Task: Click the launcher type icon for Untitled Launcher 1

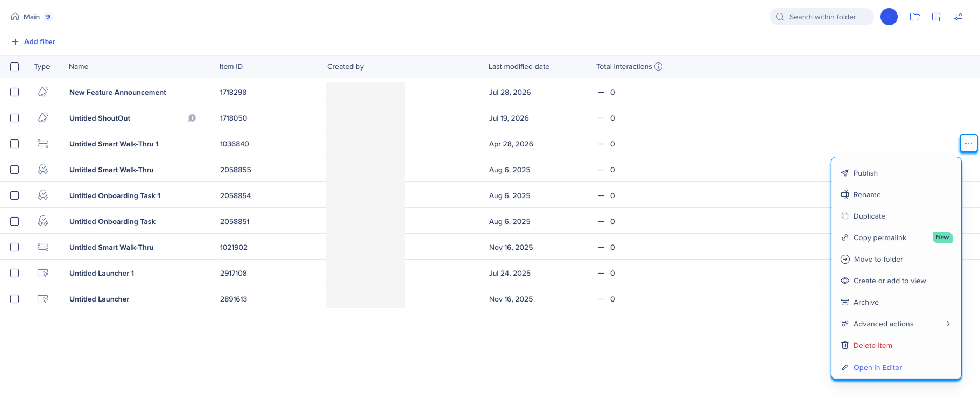Action: pos(43,273)
